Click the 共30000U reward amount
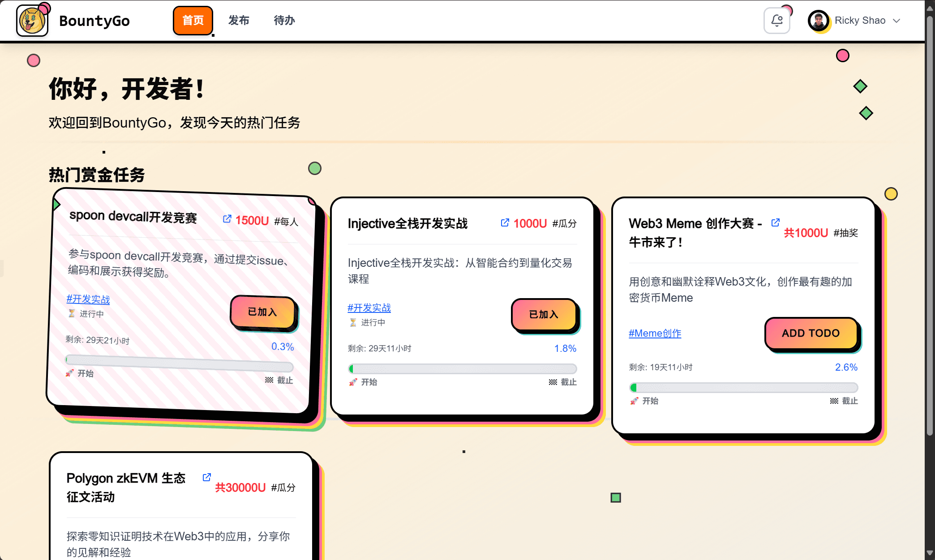 point(240,487)
